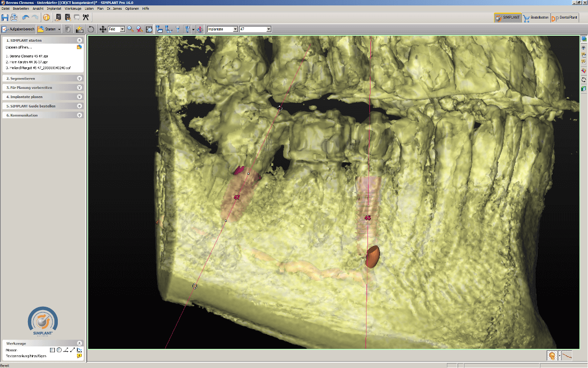588x368 pixels.
Task: Toggle the Aufgabenbereich task pane button
Action: click(x=18, y=29)
